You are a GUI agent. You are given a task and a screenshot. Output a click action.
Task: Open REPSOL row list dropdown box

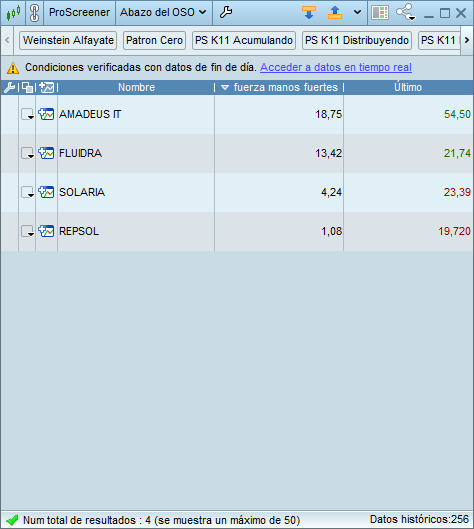pos(27,231)
